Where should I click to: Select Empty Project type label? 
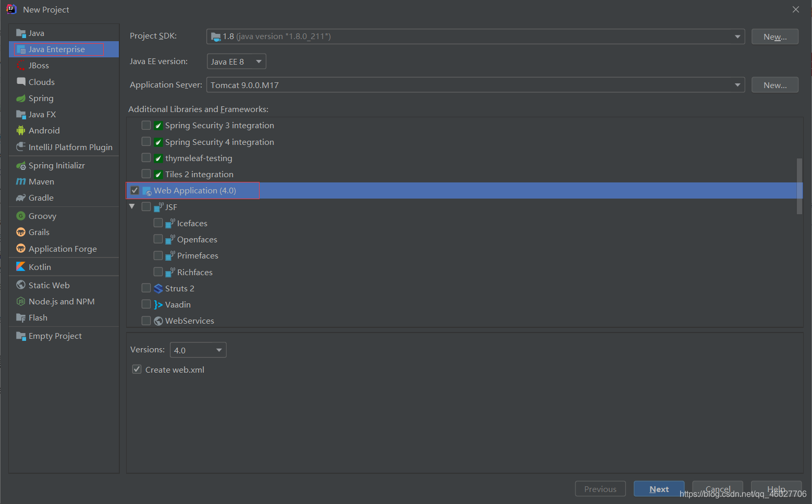click(x=55, y=336)
